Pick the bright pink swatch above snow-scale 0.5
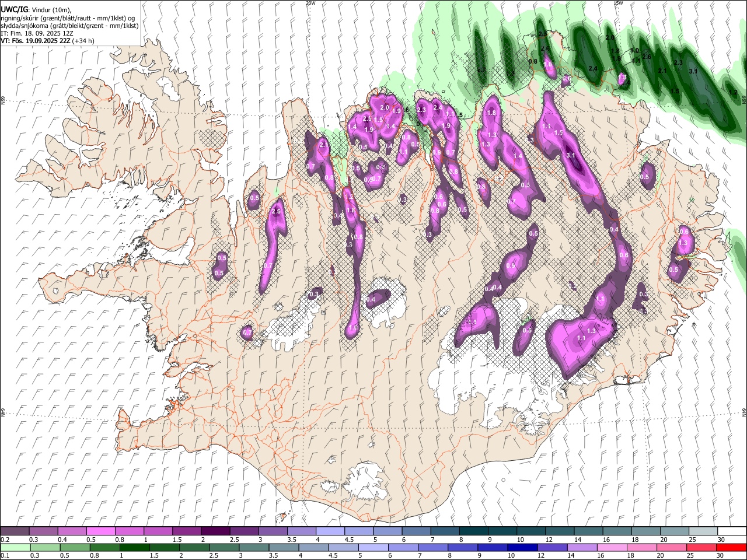Viewport: 747px width, 560px height. (100, 531)
